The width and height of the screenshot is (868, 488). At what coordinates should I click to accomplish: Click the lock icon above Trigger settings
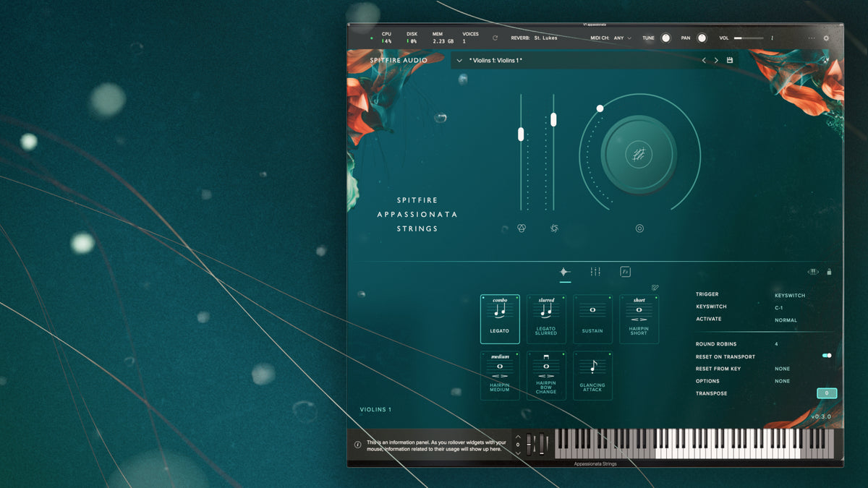[x=829, y=272]
